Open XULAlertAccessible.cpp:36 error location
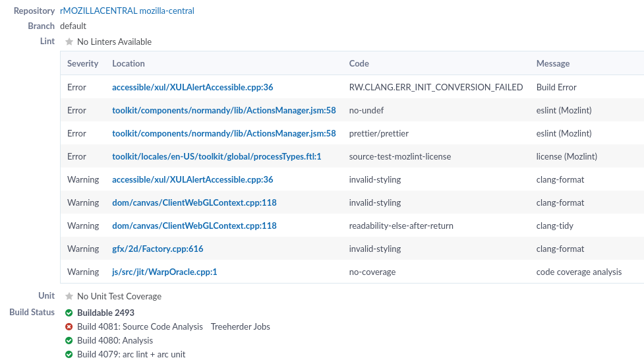 [x=192, y=87]
